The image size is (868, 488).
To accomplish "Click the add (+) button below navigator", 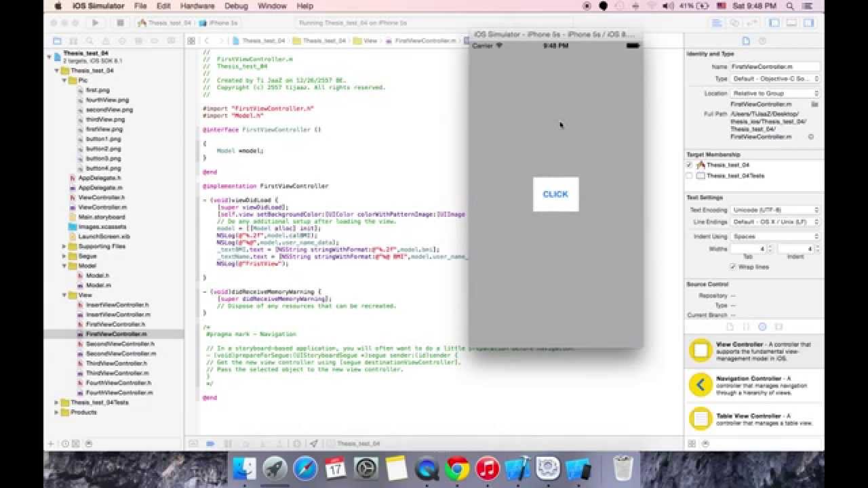I will pyautogui.click(x=51, y=444).
